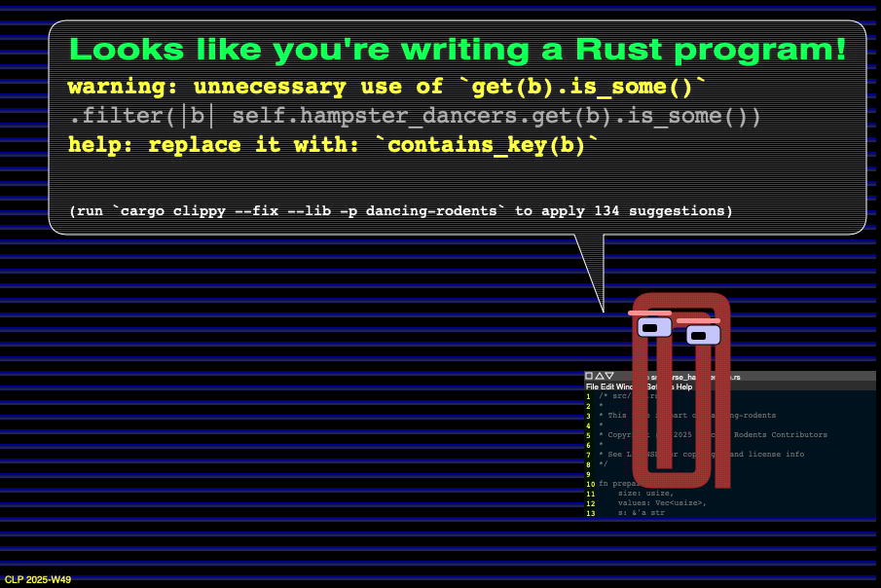Open the Help menu

[684, 386]
